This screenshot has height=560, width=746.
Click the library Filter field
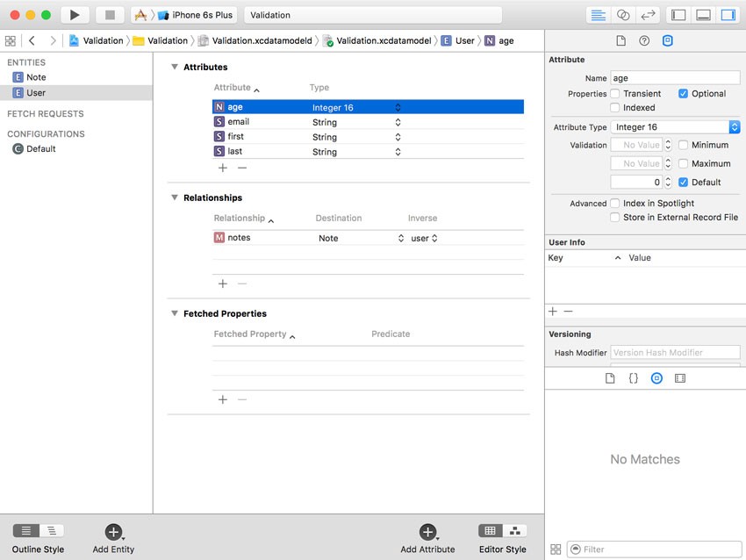pos(654,549)
